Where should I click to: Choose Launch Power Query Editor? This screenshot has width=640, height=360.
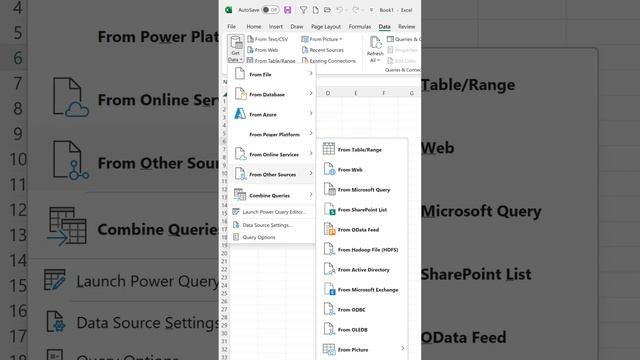pos(271,212)
